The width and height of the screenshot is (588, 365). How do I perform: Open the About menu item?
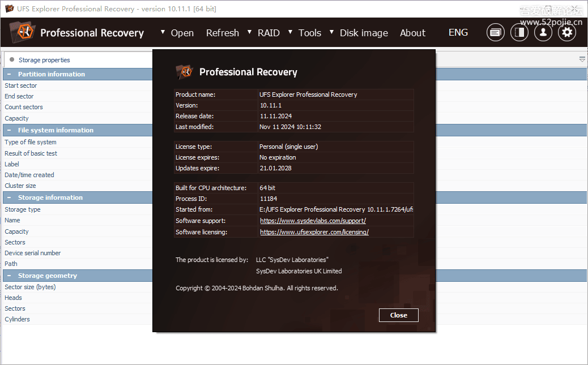(412, 33)
